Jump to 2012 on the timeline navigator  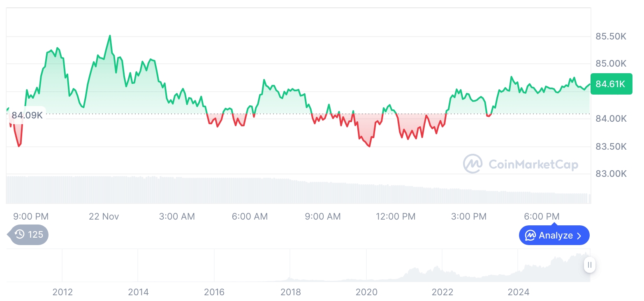pyautogui.click(x=63, y=292)
